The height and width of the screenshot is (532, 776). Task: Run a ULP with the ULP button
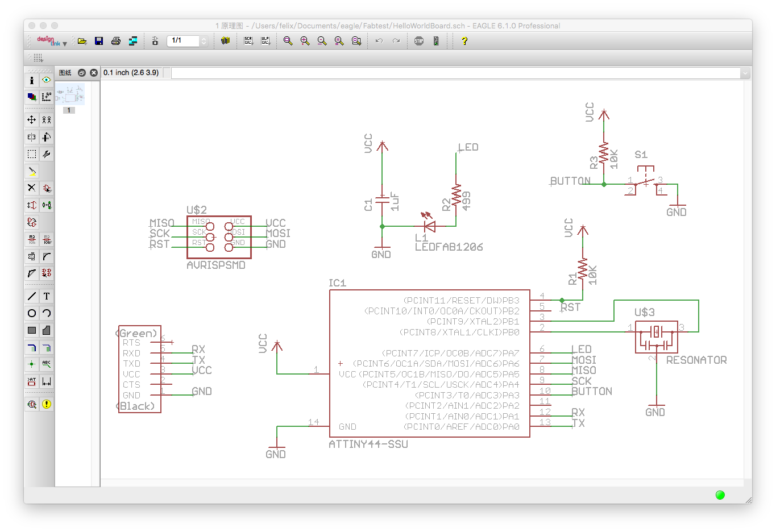click(x=265, y=41)
